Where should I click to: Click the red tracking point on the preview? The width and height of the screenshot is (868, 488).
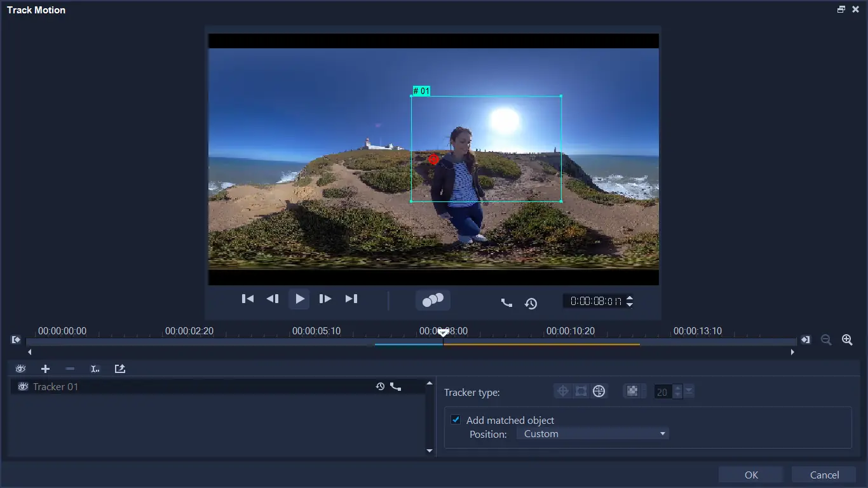[433, 159]
